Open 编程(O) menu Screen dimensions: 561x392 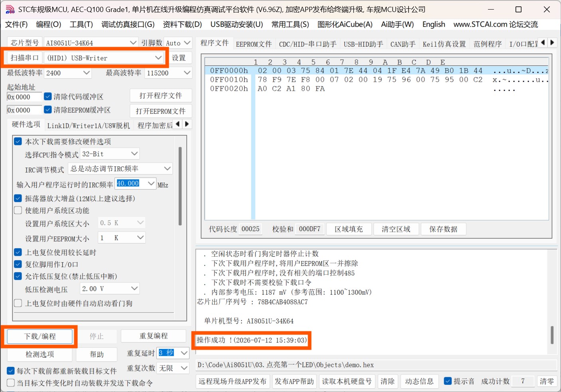point(49,24)
